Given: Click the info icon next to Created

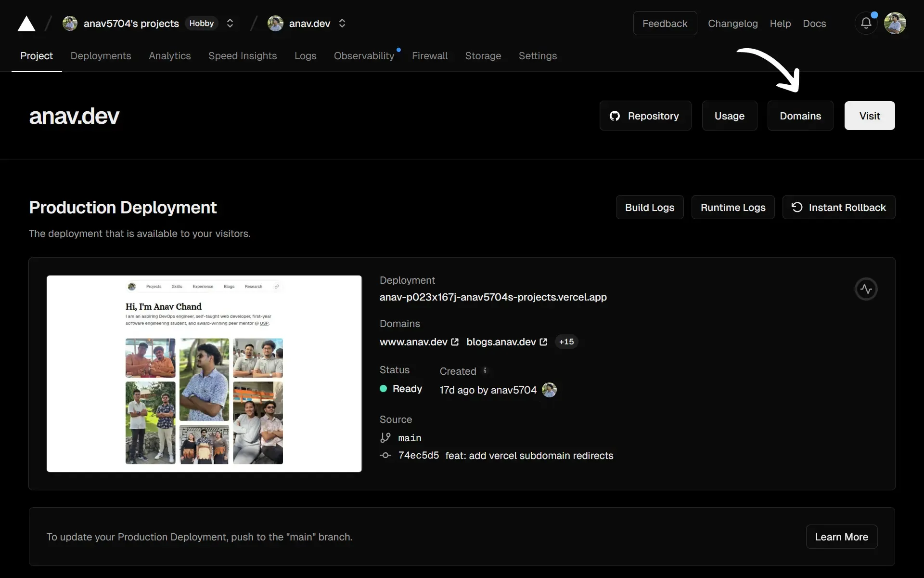Looking at the screenshot, I should 485,370.
